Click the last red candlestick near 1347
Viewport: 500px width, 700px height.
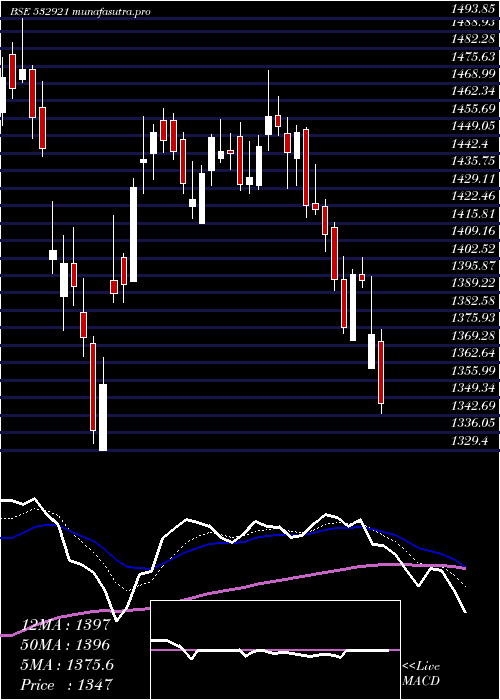(381, 372)
